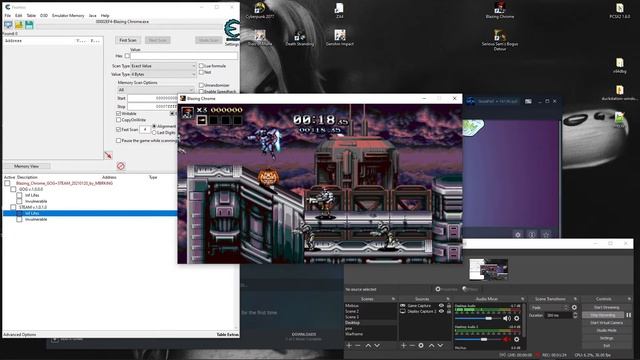Screen dimensions: 640x360
Task: Toggle the Unrandomizer checkbox
Action: (201, 85)
